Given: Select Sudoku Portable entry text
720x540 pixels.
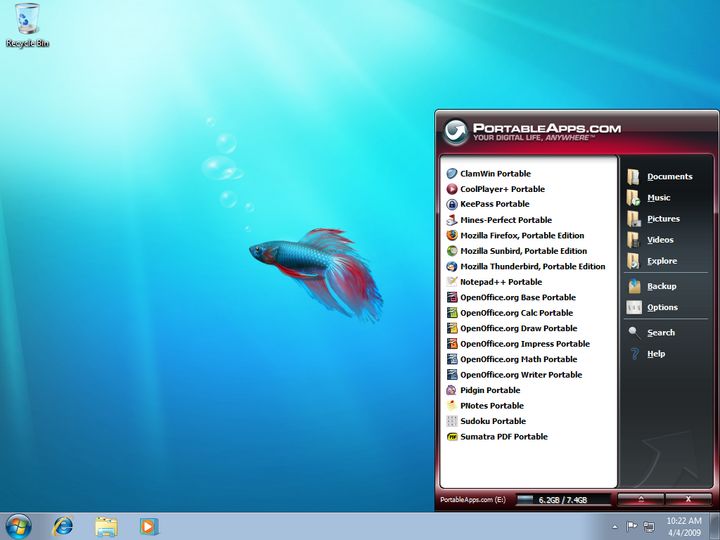Looking at the screenshot, I should (493, 421).
